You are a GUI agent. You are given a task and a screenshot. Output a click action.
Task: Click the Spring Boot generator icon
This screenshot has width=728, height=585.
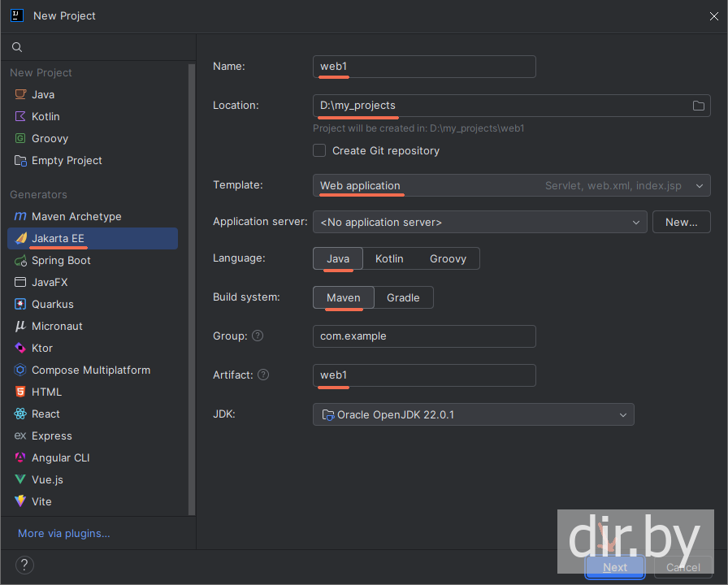tap(20, 261)
